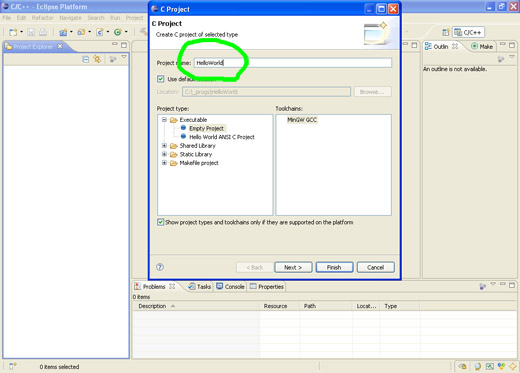520x373 pixels.
Task: Click the Back button in wizard
Action: pyautogui.click(x=255, y=267)
